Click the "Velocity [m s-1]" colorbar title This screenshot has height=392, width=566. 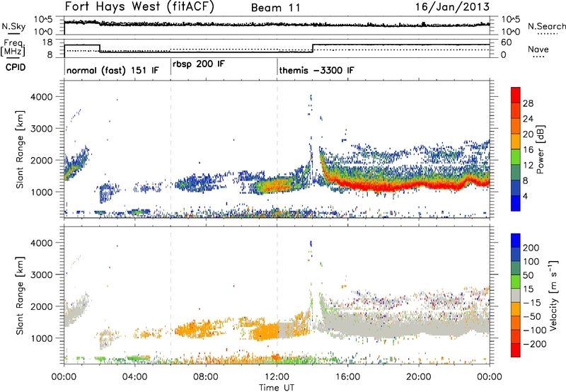coord(554,295)
